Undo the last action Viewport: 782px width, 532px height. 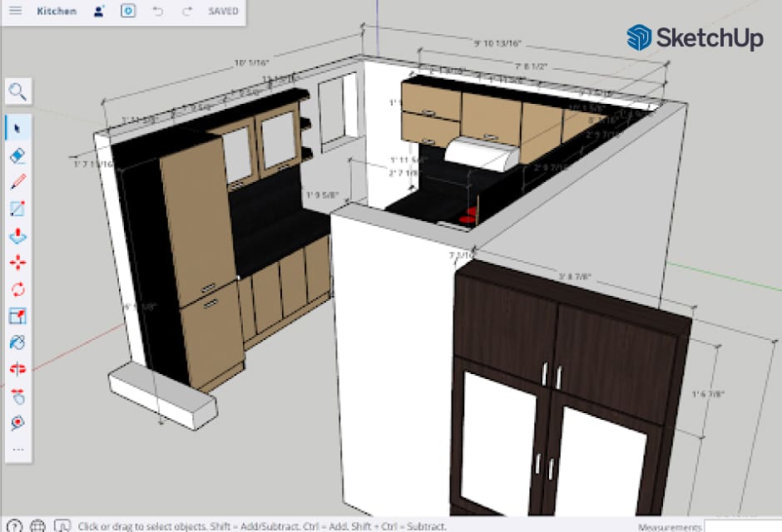point(158,12)
